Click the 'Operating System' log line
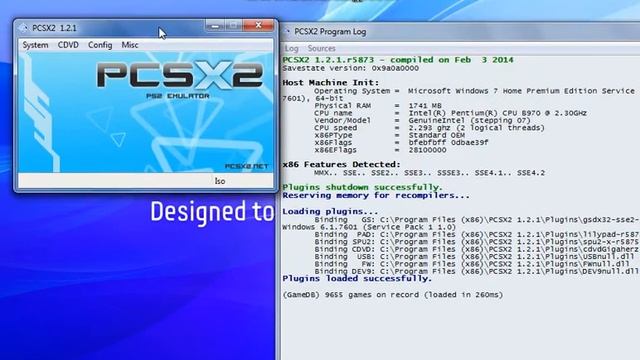The image size is (640, 360). [x=474, y=91]
